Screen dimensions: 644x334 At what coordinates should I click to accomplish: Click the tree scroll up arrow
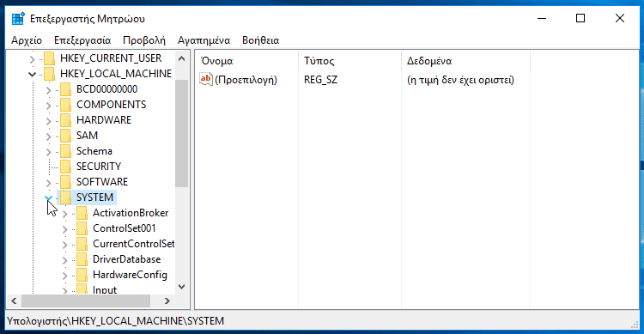pos(181,58)
